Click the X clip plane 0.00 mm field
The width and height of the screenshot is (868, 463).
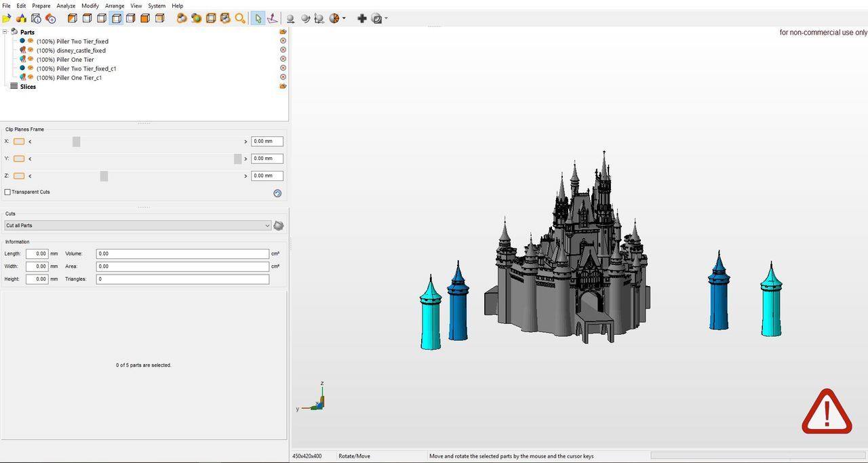click(x=267, y=142)
